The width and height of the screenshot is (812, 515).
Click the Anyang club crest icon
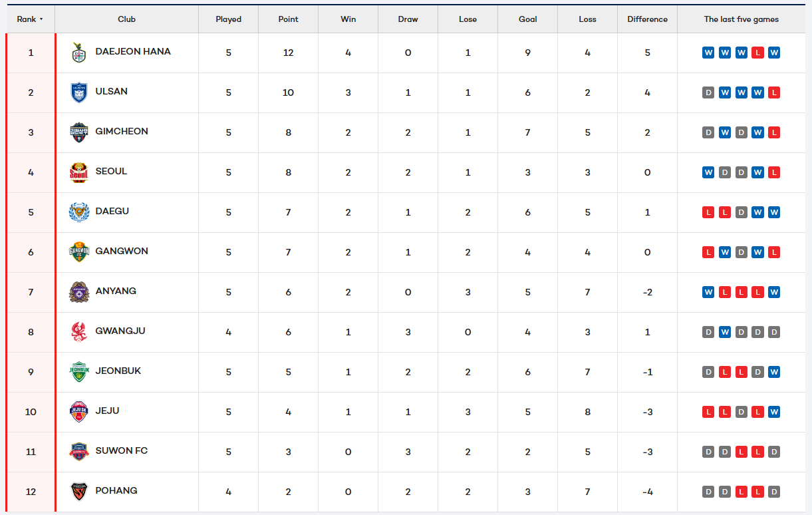[x=79, y=292]
